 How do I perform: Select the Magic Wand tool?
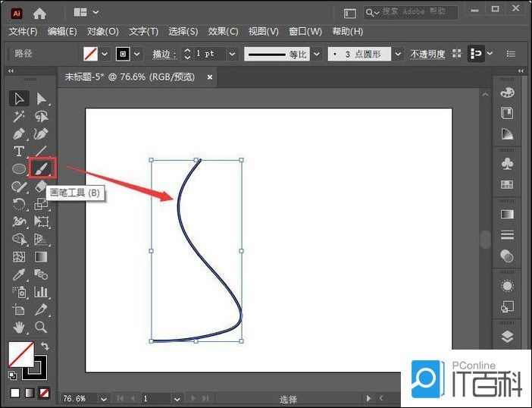[x=19, y=117]
